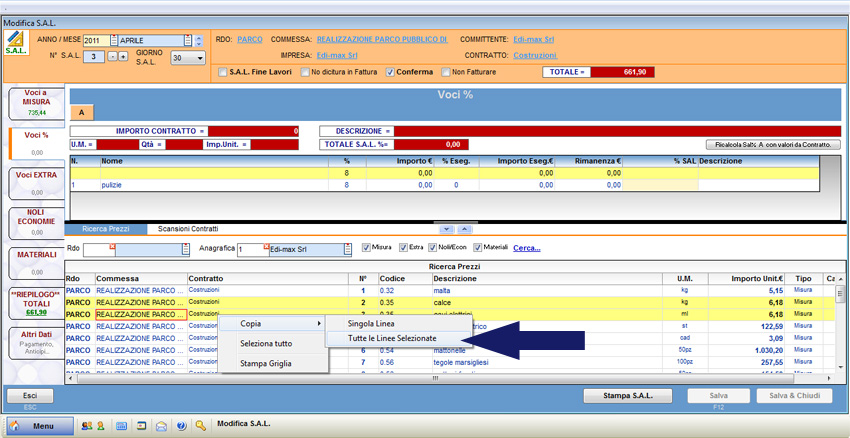Open the help question mark icon
Screen dimensions: 850x438
point(181,425)
